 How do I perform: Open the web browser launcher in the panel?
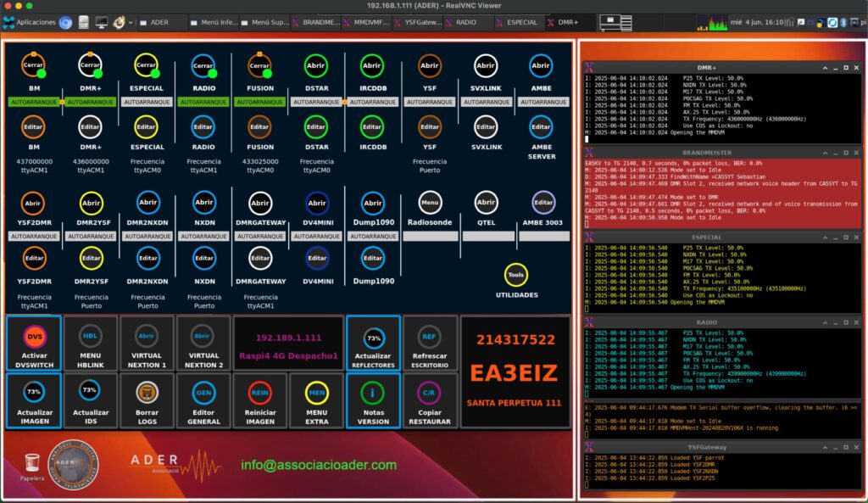65,23
